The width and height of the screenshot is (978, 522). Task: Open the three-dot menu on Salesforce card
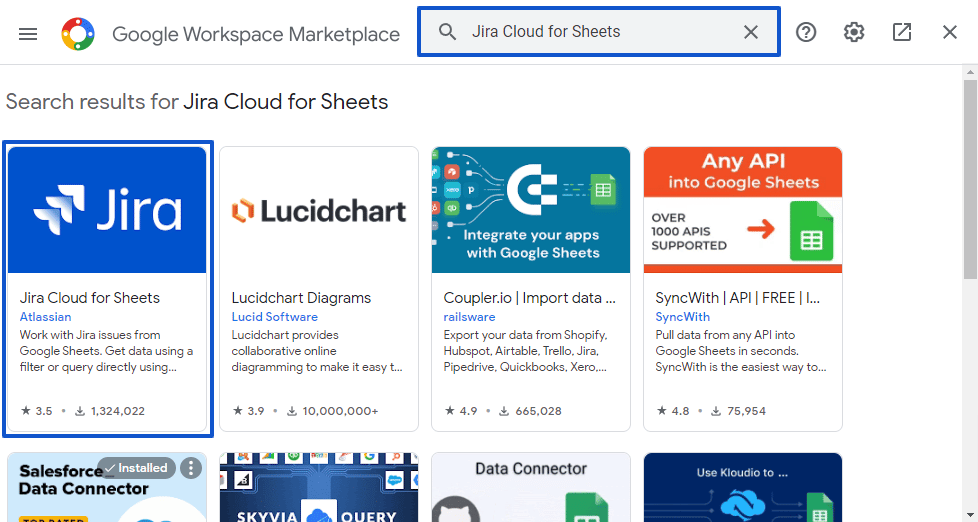[x=191, y=468]
